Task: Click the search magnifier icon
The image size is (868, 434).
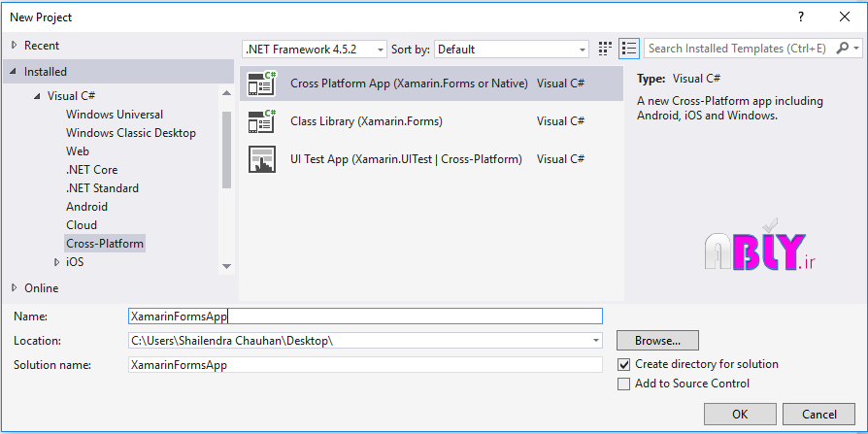Action: pos(842,49)
